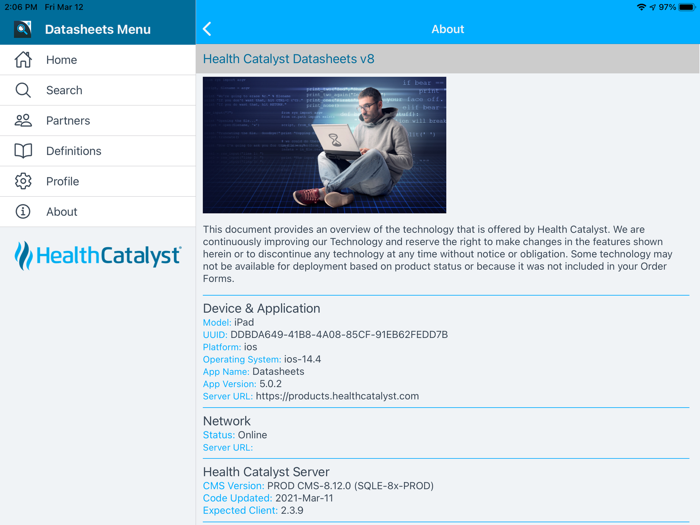Click the Partners people icon
Viewport: 700px width, 525px height.
click(x=23, y=120)
